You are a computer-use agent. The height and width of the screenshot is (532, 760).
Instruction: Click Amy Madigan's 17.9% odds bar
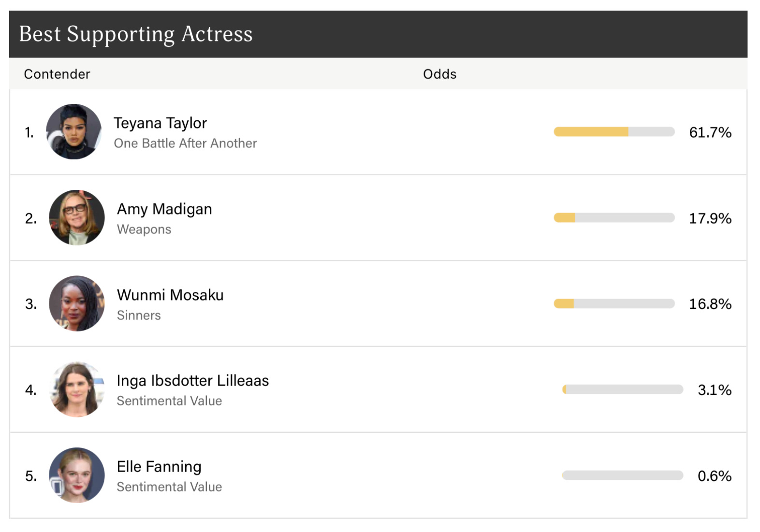[614, 218]
